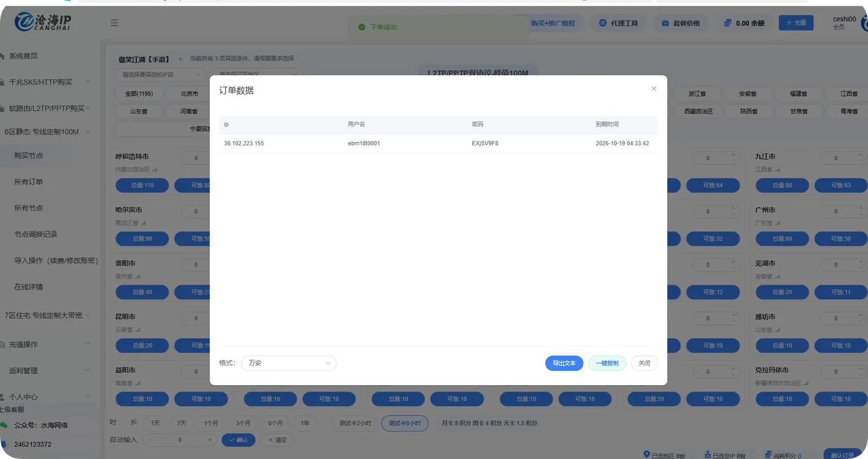Click the 到期时间 column header
Screen dimensions: 868x459
click(x=607, y=125)
